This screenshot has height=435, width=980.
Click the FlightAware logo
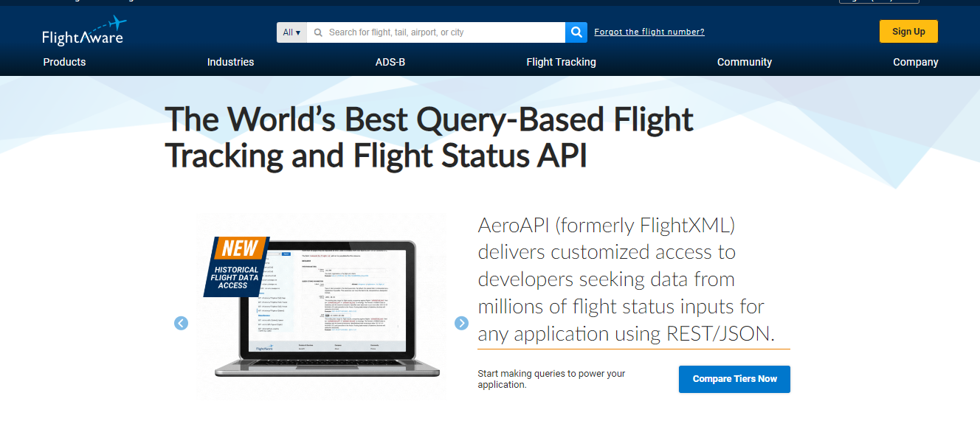(84, 31)
